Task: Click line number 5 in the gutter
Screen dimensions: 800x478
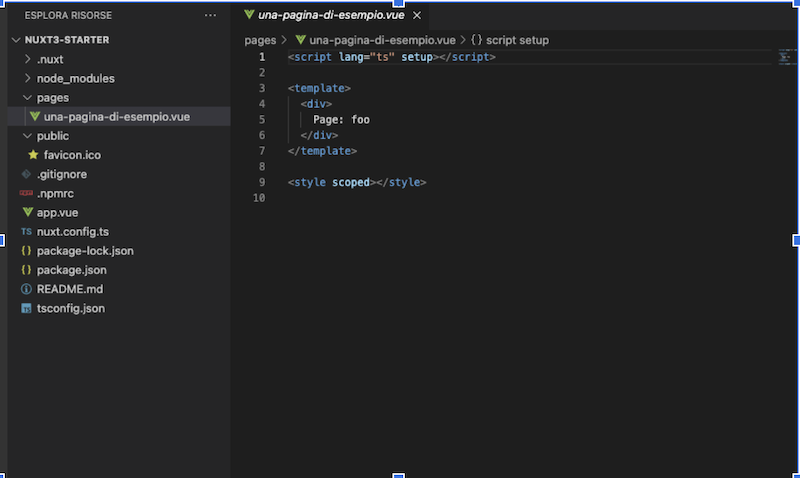Action: [262, 119]
